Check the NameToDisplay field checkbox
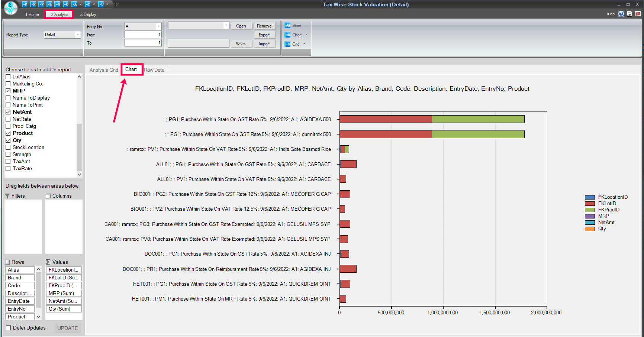Viewport: 644px width, 337px height. [8, 98]
